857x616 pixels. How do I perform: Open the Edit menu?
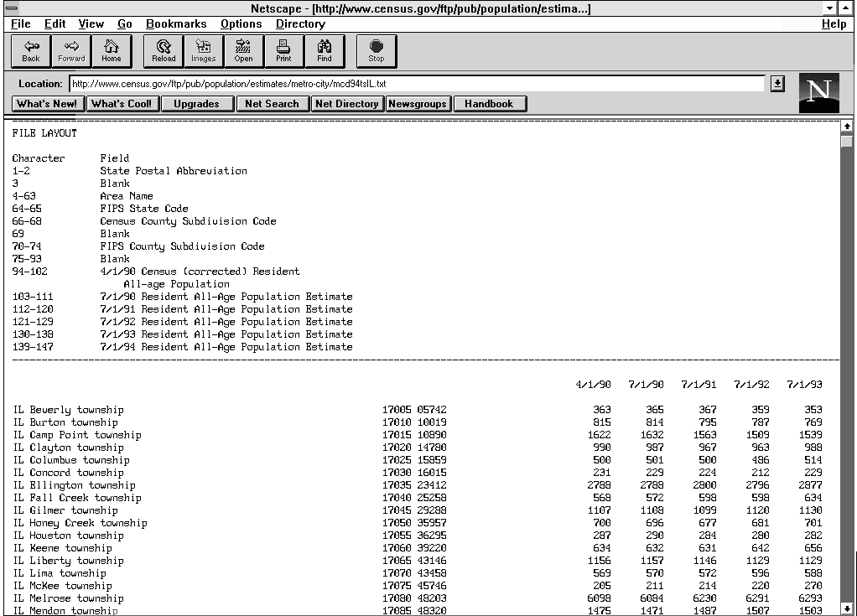pos(55,24)
